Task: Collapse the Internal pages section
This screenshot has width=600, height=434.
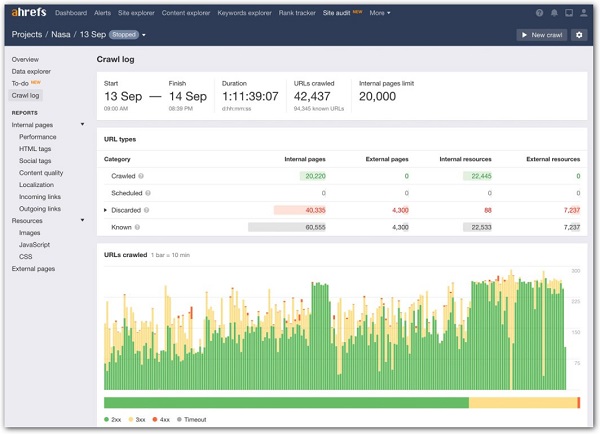Action: pos(83,125)
